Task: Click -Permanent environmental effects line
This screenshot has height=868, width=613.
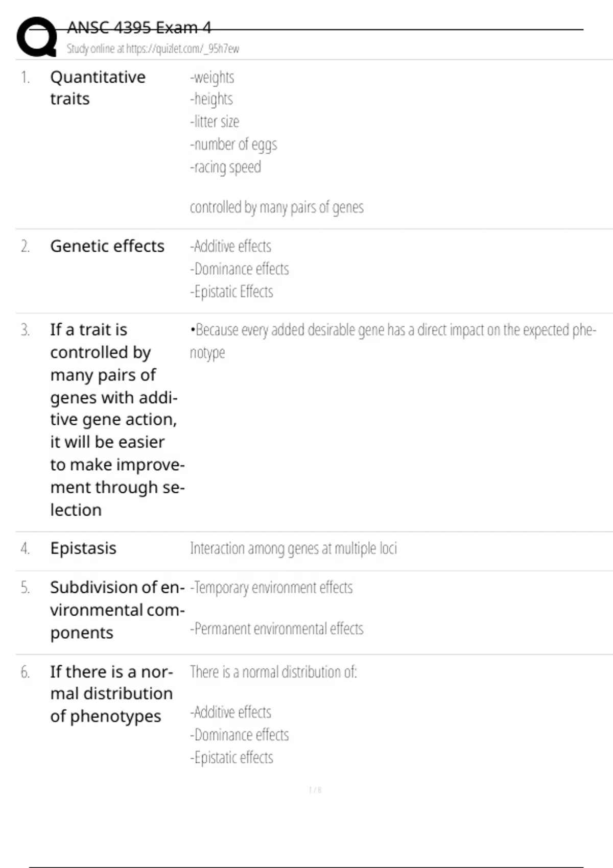Action: [276, 629]
